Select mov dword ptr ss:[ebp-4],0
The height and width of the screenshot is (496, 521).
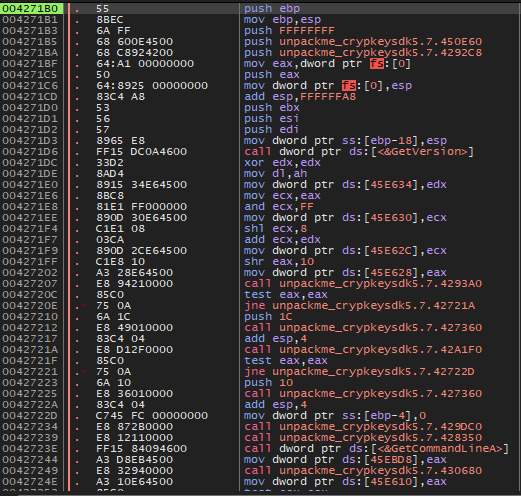pyautogui.click(x=335, y=415)
